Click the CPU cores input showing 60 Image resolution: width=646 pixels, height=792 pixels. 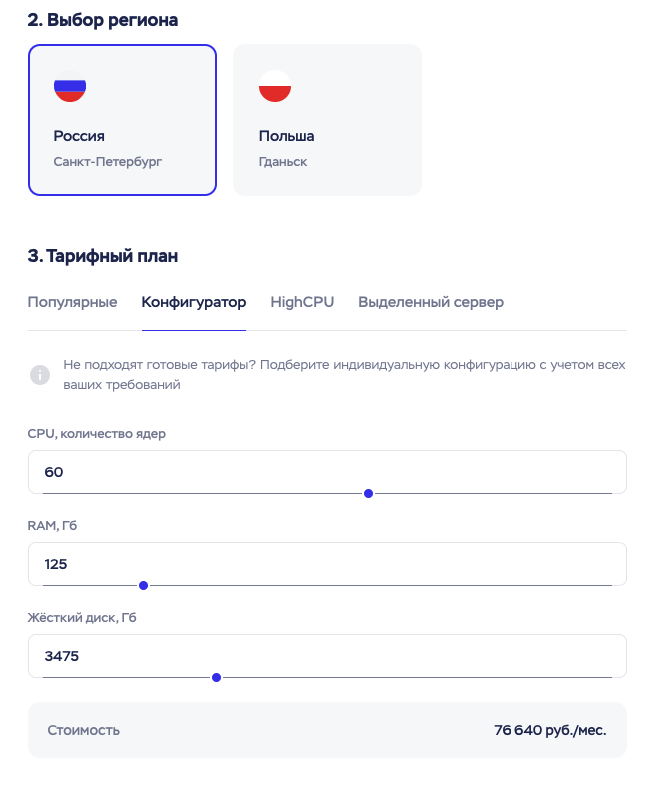(327, 472)
